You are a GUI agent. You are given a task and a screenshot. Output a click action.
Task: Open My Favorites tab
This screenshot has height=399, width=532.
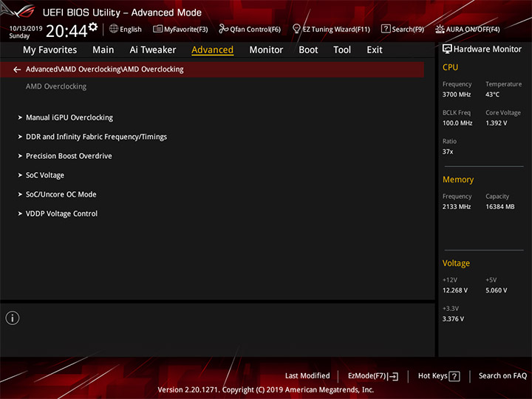[50, 50]
